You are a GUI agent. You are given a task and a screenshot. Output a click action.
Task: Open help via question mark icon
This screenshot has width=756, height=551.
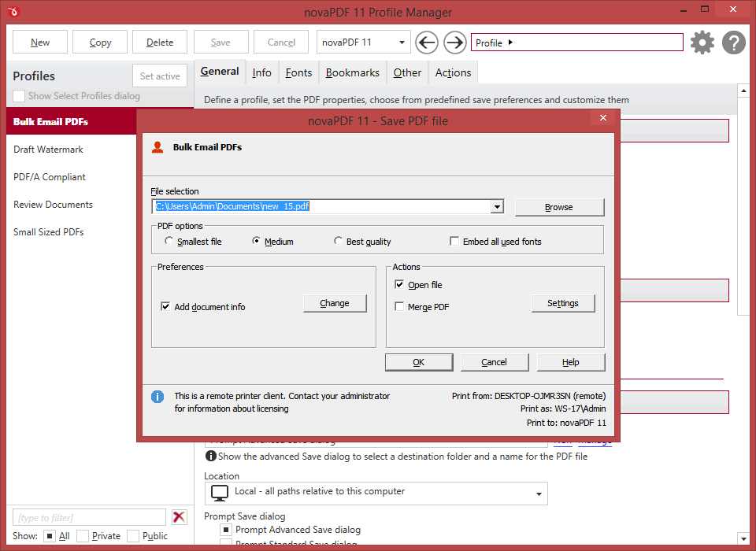(x=734, y=43)
